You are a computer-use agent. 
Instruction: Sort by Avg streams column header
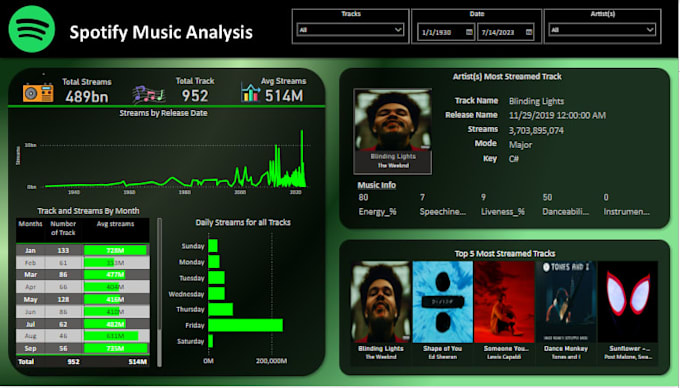click(x=115, y=224)
